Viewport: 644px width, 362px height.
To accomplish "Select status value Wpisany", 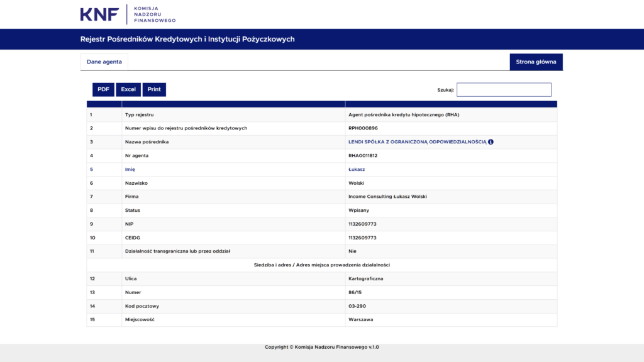I will (358, 210).
